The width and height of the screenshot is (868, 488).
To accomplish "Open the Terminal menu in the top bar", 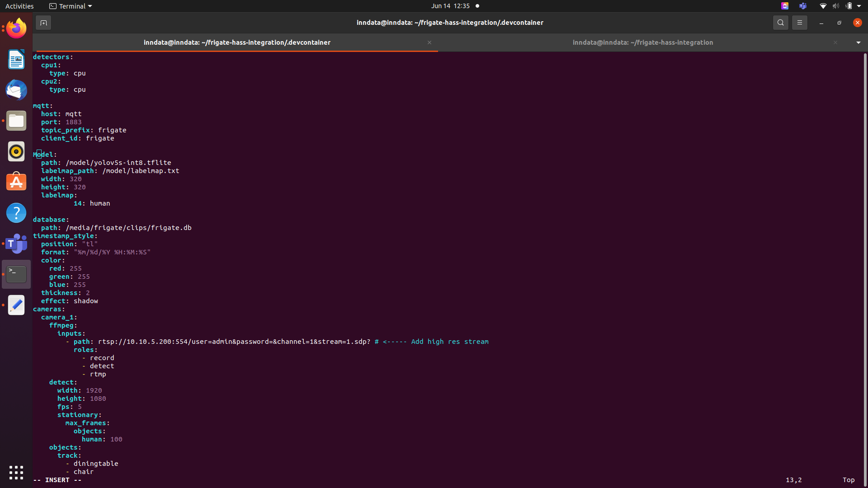I will click(70, 6).
